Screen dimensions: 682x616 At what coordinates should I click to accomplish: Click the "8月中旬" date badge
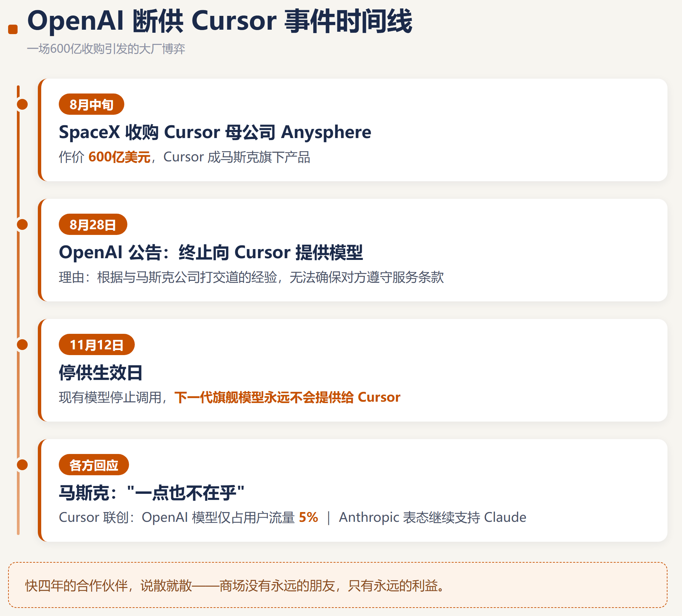click(91, 104)
